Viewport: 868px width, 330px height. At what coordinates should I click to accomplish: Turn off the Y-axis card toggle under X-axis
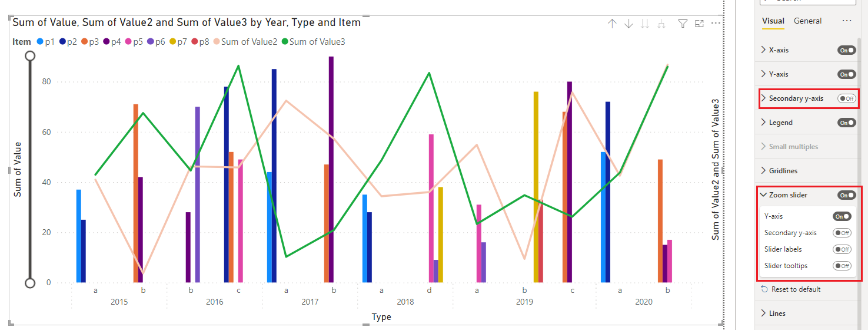click(x=847, y=74)
